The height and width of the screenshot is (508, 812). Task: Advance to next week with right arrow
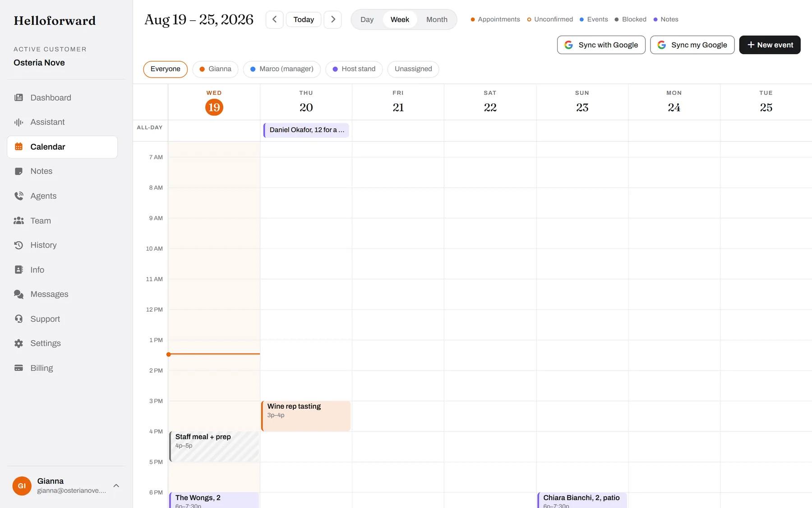[x=333, y=19]
